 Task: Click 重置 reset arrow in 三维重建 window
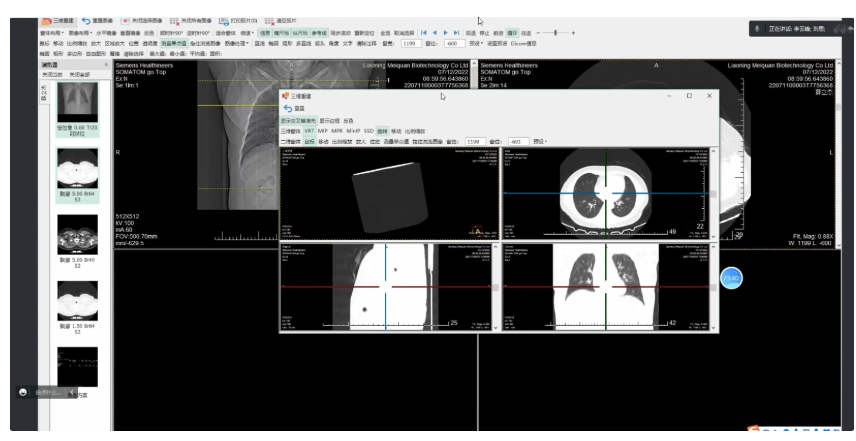pyautogui.click(x=288, y=108)
